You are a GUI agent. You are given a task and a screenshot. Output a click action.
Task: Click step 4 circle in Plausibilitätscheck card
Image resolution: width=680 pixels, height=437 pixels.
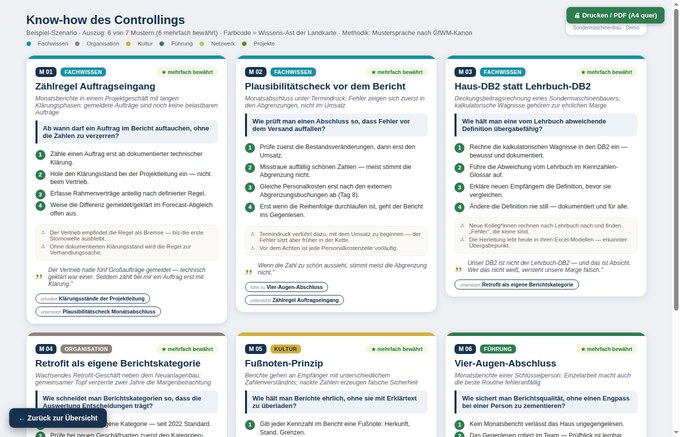(x=250, y=207)
